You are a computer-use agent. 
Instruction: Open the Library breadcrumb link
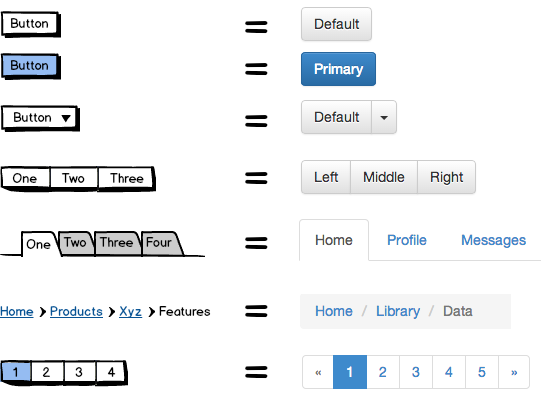pos(398,311)
